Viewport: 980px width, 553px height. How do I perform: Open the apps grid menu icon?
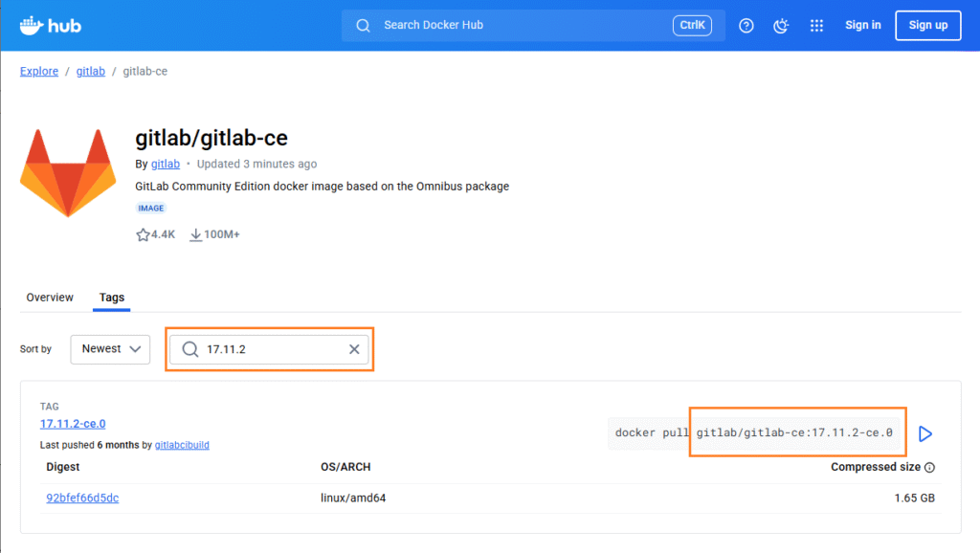[x=816, y=26]
